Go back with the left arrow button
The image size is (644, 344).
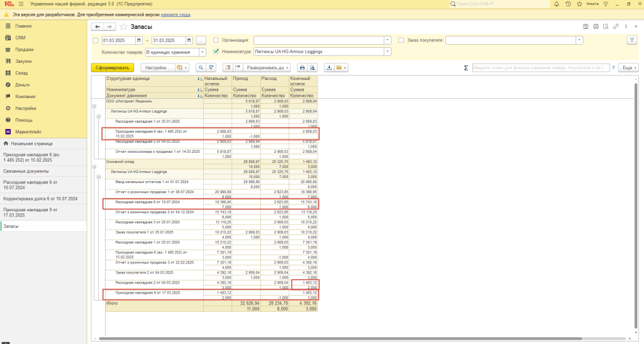point(97,26)
